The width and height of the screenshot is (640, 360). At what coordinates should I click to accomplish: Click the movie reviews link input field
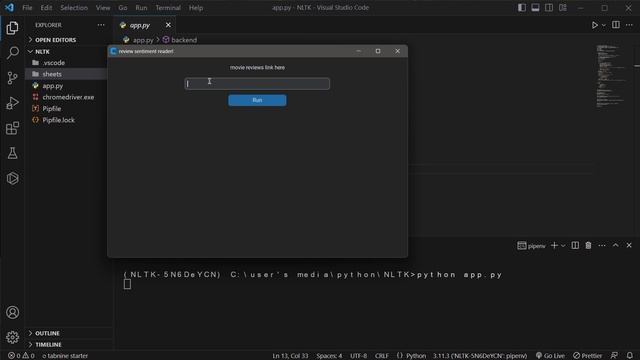(x=257, y=84)
